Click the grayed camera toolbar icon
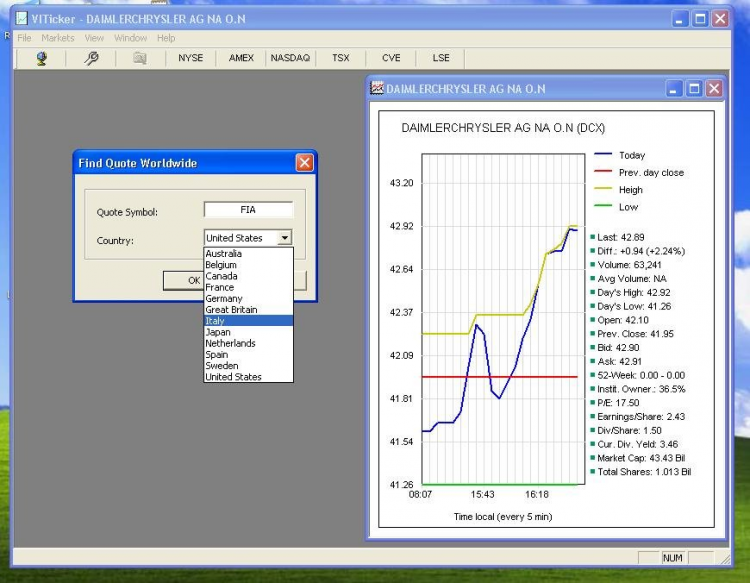This screenshot has width=750, height=583. 140,58
